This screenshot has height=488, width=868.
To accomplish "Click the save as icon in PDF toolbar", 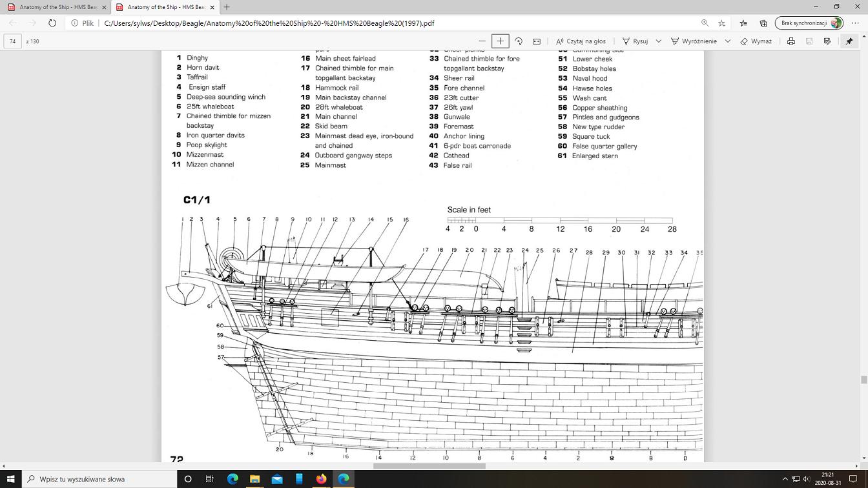I will click(827, 41).
